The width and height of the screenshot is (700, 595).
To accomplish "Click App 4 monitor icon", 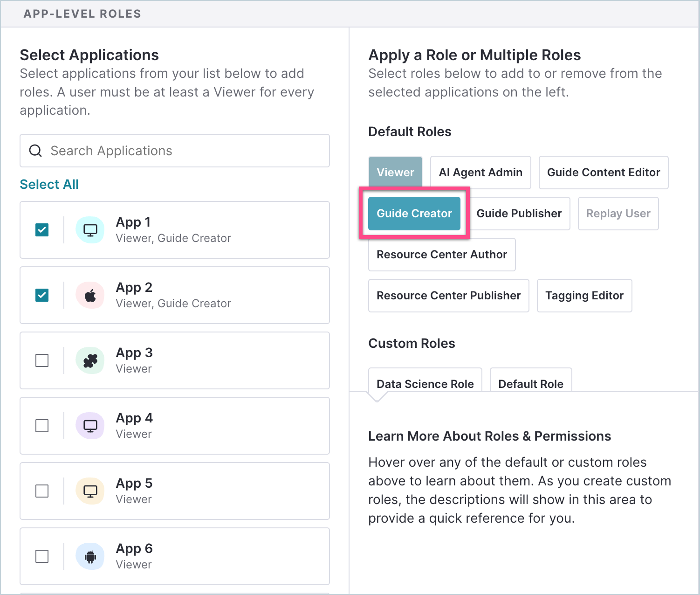I will (90, 426).
